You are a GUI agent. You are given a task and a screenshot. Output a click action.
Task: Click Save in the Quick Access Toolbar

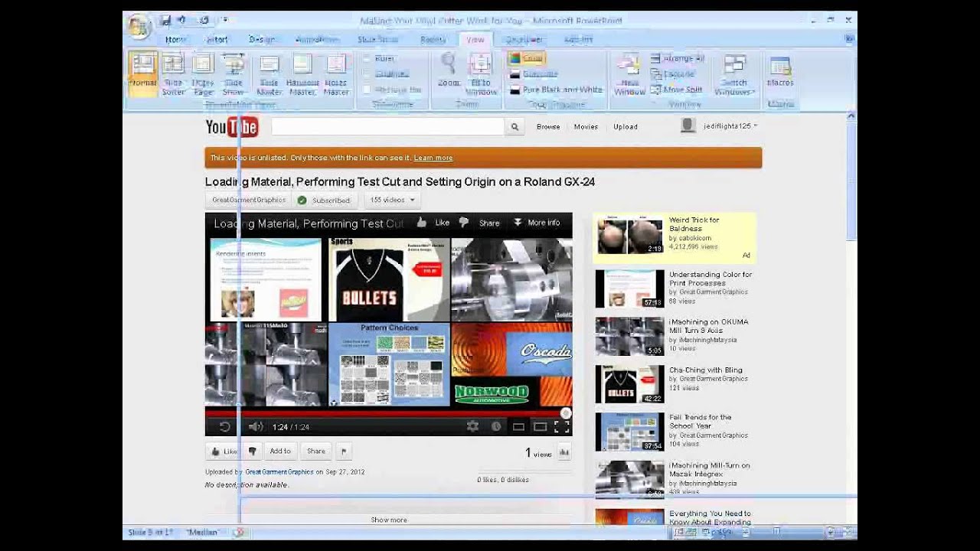pyautogui.click(x=165, y=21)
